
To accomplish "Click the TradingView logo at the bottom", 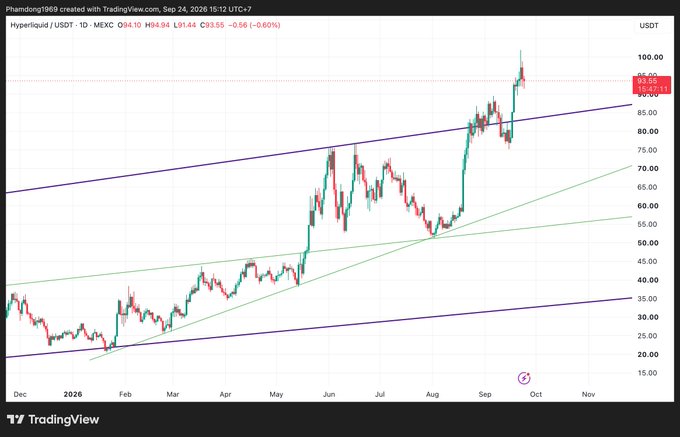I will 53,420.
